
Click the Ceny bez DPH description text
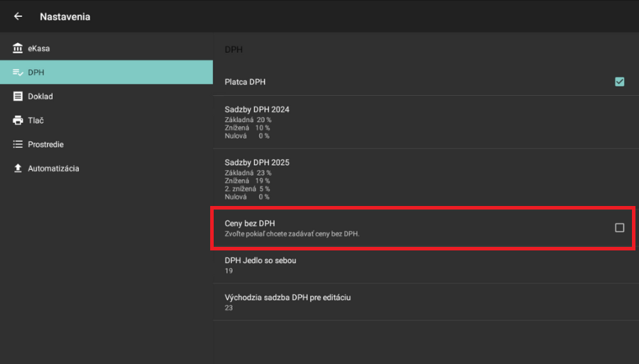coord(292,233)
